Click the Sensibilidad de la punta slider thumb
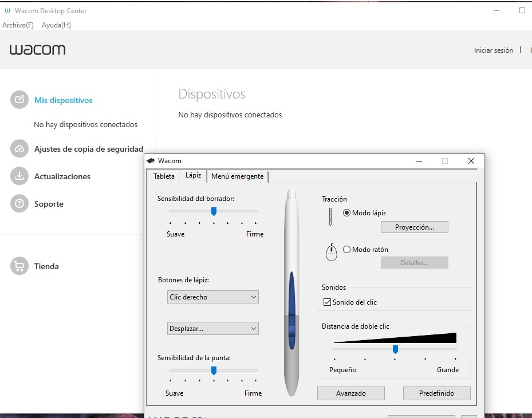 click(x=214, y=370)
